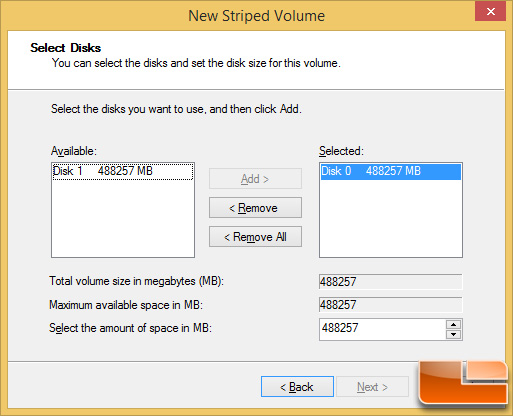
Task: Select Disk 0 in the Selected list
Action: point(391,171)
